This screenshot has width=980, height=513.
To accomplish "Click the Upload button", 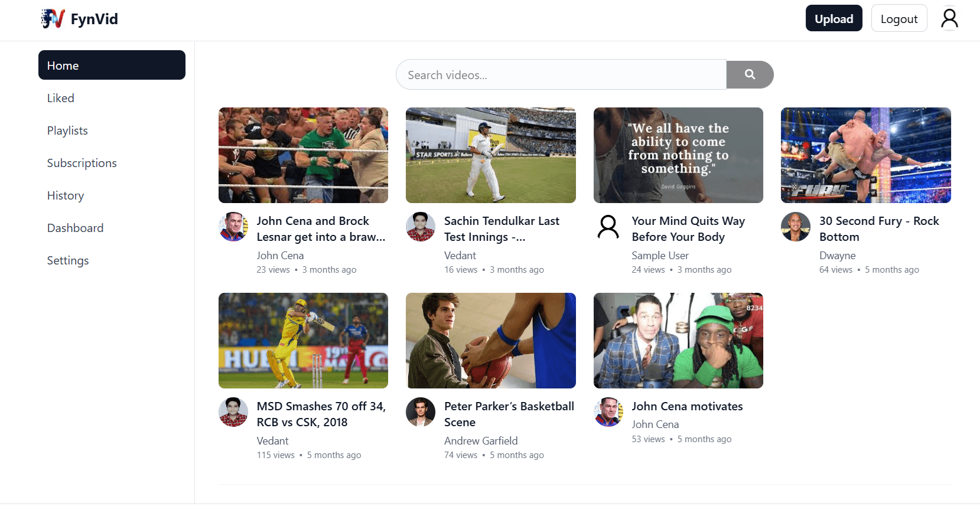I will [x=834, y=18].
